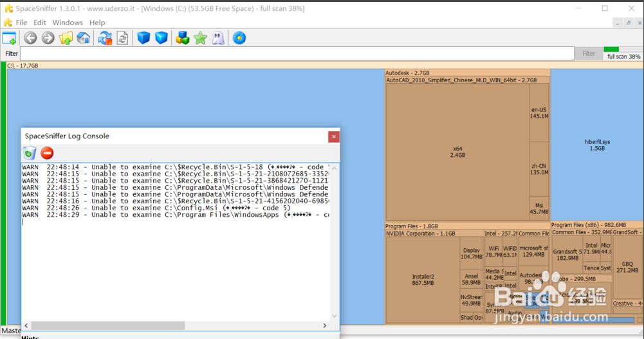
Task: Go to parent folder level
Action: pos(66,38)
